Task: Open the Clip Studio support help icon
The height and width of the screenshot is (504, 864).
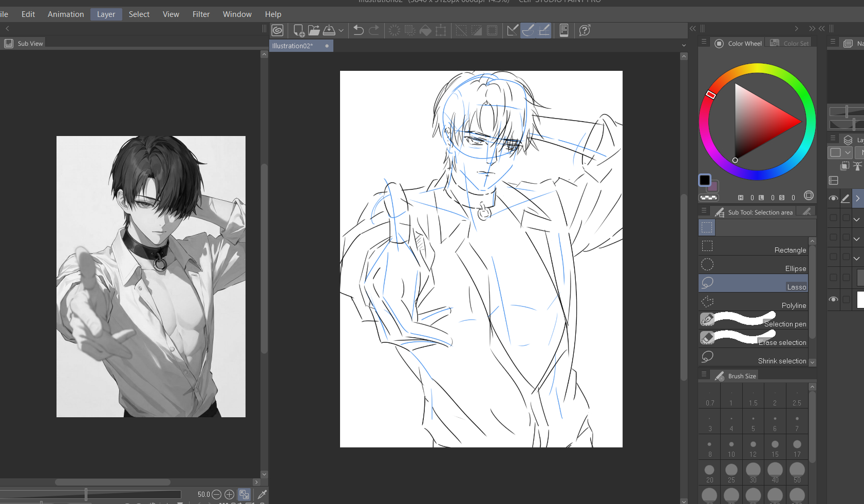Action: (585, 30)
